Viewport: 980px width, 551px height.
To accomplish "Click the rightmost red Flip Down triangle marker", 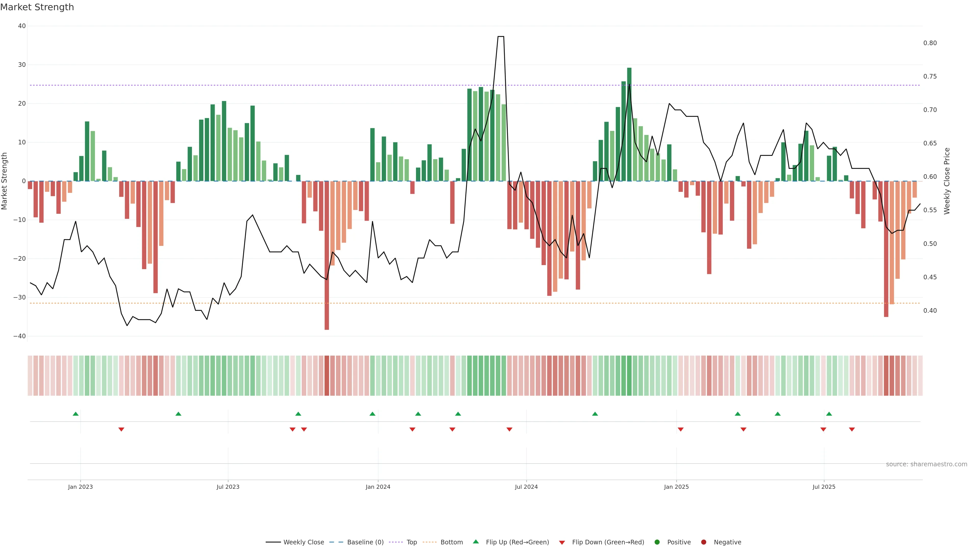I will [852, 429].
